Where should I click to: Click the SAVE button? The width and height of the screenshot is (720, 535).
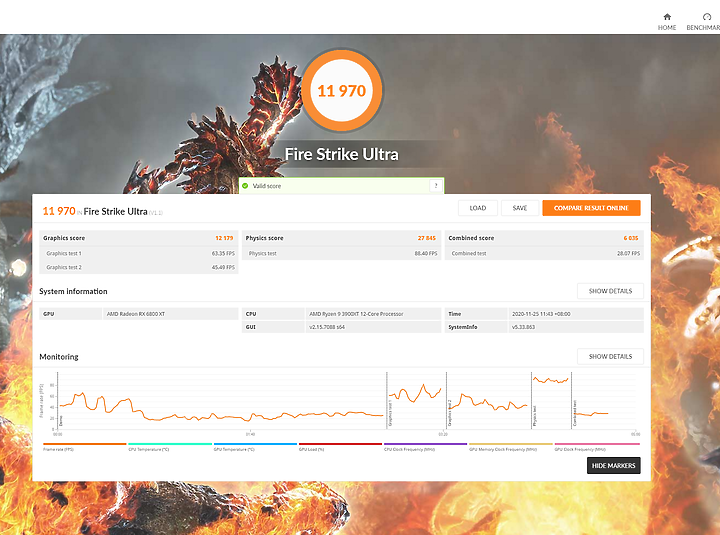(x=520, y=208)
